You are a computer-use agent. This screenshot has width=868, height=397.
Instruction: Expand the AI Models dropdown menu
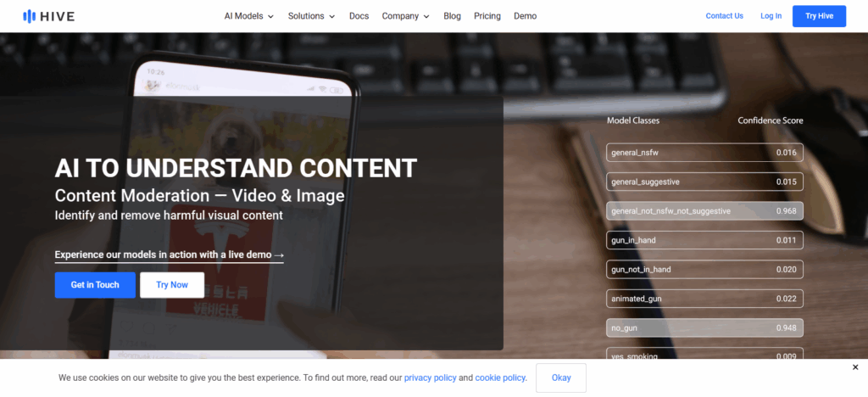pyautogui.click(x=248, y=16)
